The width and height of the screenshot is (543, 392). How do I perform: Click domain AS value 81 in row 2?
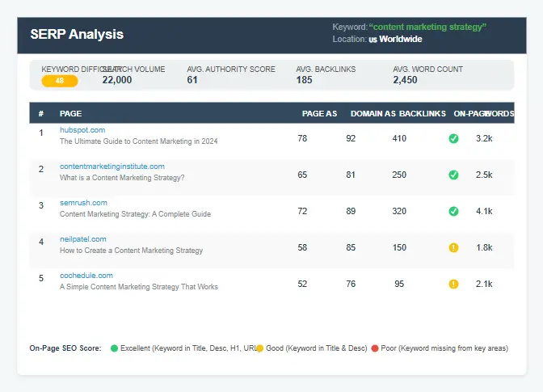click(x=351, y=175)
